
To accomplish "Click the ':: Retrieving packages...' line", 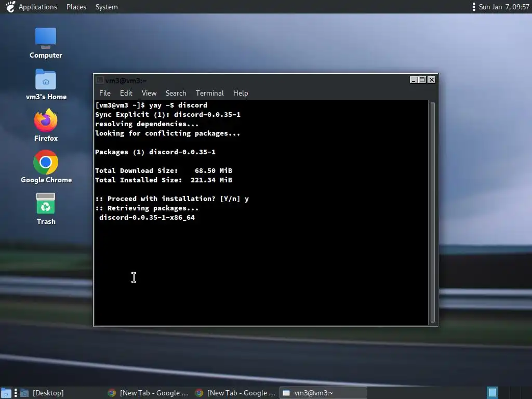I will (147, 208).
